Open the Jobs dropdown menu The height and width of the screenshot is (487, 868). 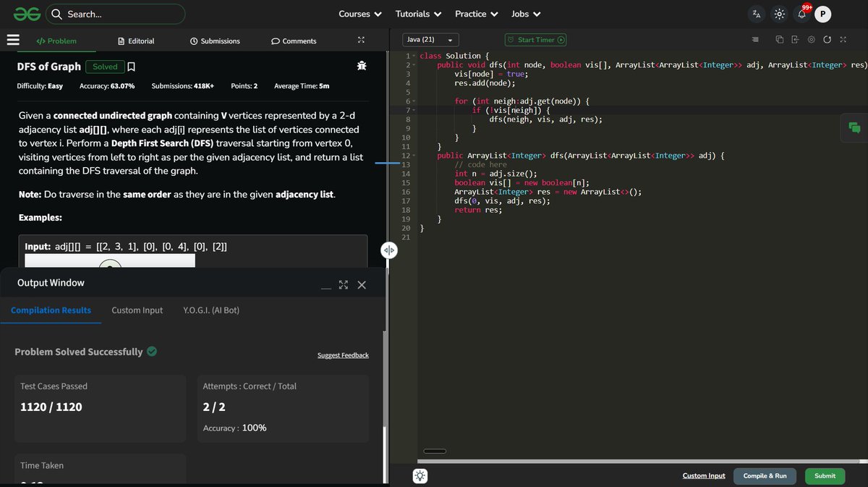coord(525,14)
